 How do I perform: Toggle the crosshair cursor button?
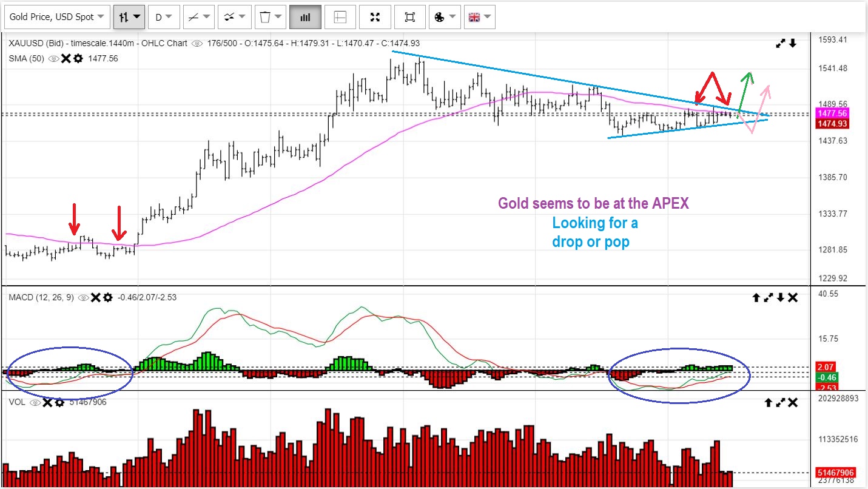point(340,17)
